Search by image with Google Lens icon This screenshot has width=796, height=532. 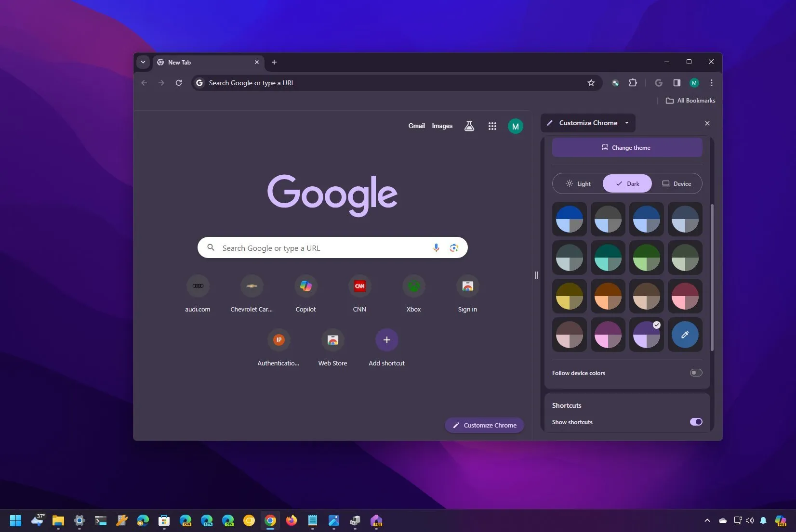pos(454,247)
